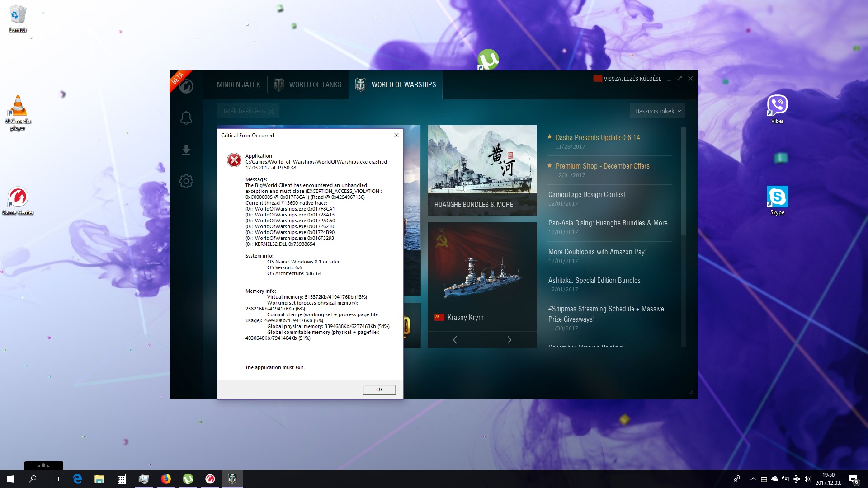
Task: Open the taskbar clock and date
Action: [x=828, y=479]
